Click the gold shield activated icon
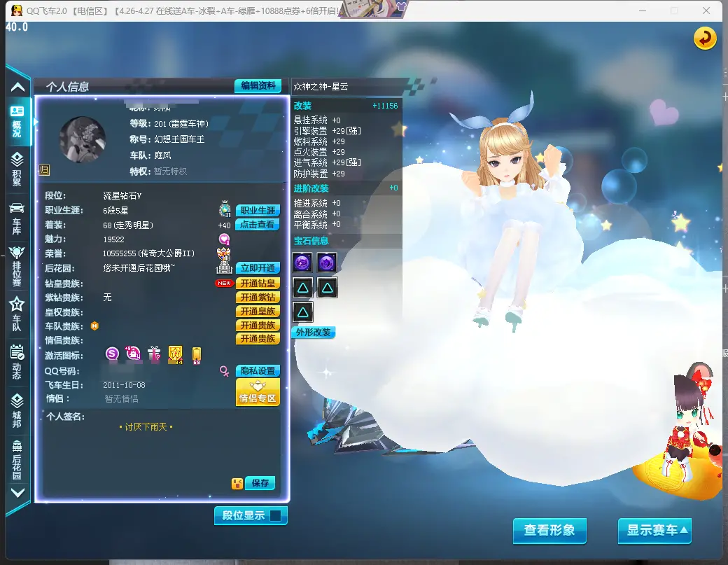 click(176, 355)
